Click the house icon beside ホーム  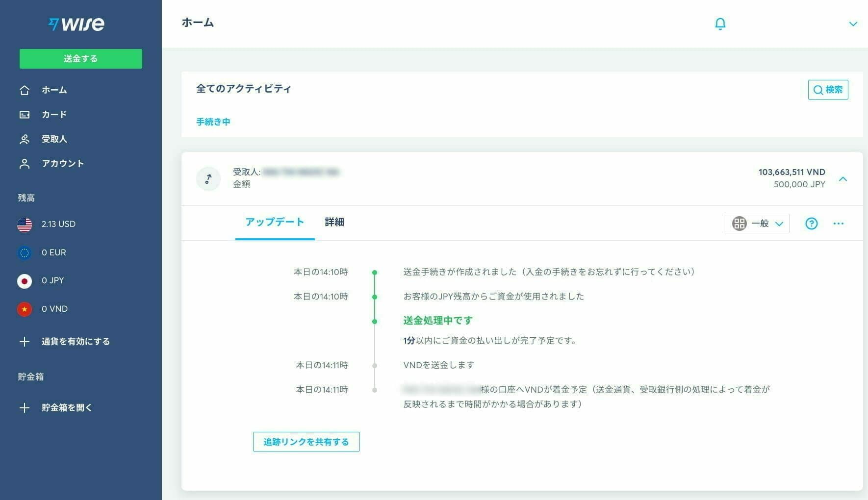[x=25, y=90]
